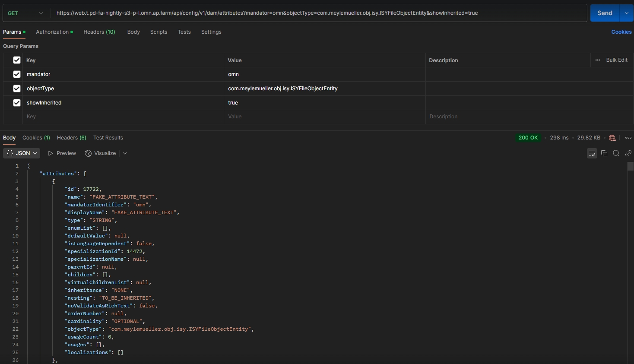Open the JSON format dropdown
634x364 pixels.
click(x=22, y=153)
